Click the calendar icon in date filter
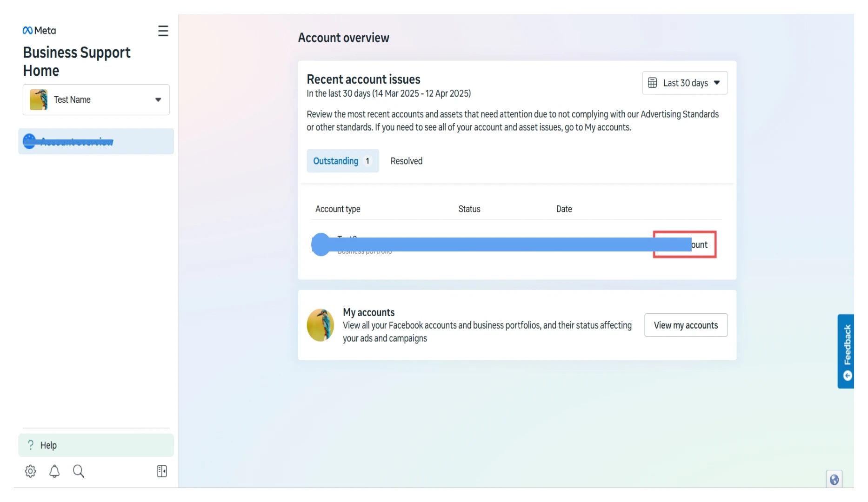The width and height of the screenshot is (868, 502). tap(653, 83)
